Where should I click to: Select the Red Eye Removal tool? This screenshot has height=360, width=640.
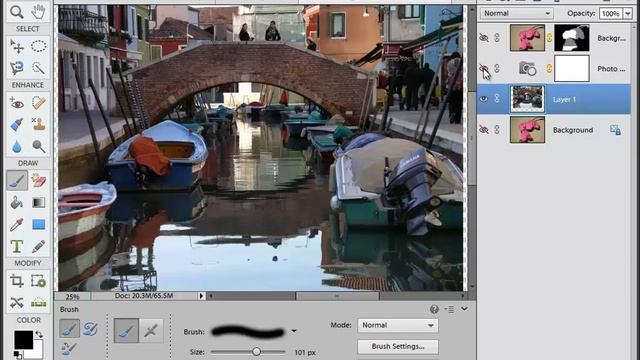pos(17,103)
